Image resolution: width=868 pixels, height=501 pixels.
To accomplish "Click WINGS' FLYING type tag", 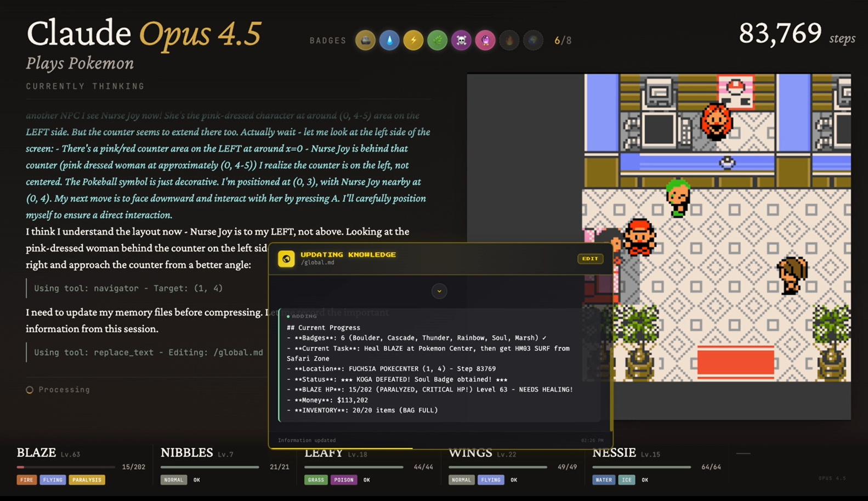I will point(491,480).
